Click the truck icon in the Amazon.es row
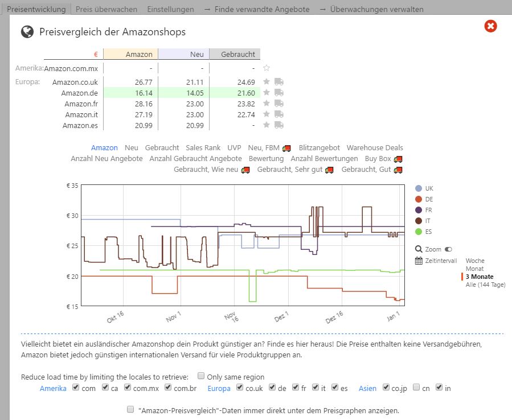 [279, 125]
